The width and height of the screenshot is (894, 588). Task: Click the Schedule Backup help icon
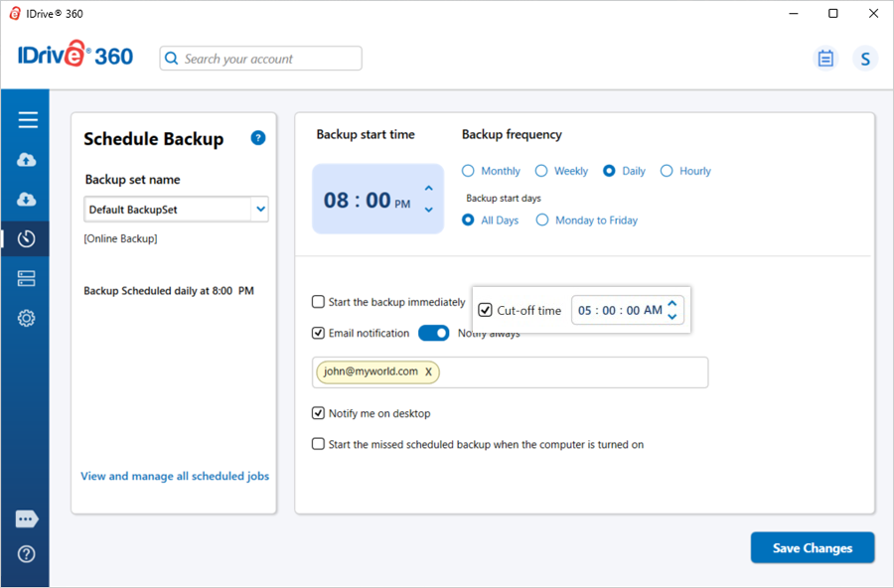[258, 138]
